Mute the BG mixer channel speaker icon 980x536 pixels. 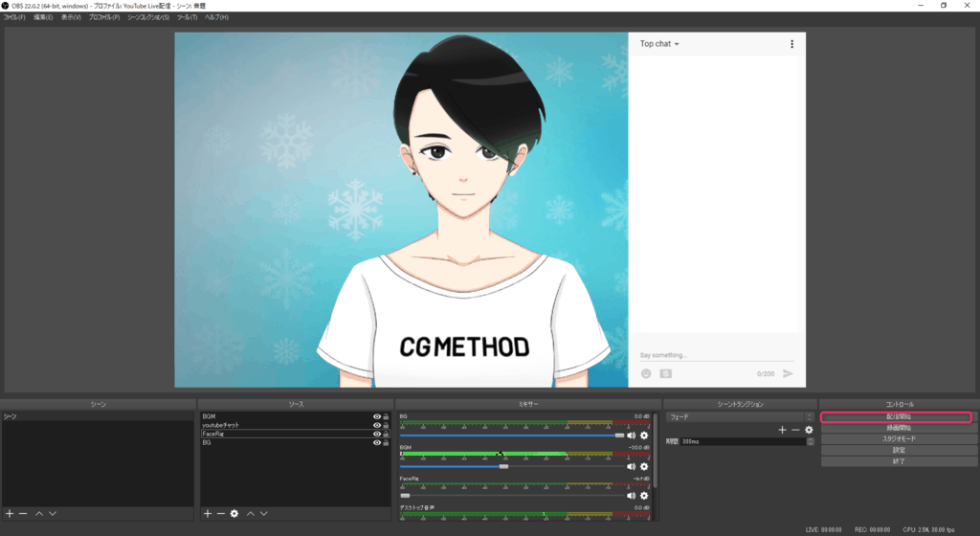632,435
